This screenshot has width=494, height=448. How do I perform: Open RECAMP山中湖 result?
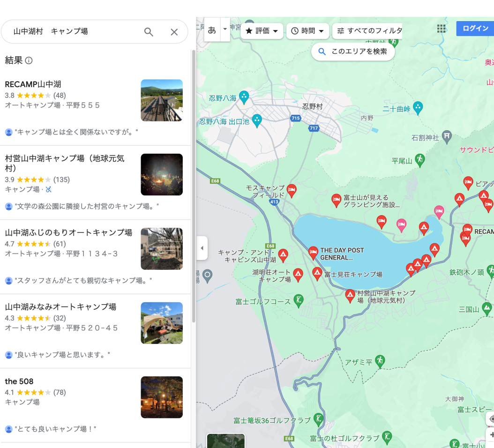(x=33, y=84)
